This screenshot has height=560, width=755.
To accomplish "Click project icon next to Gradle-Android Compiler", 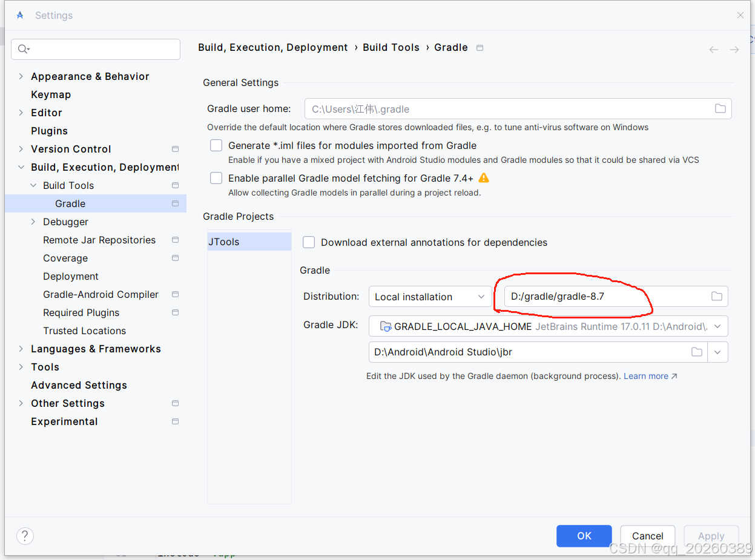I will tap(175, 294).
